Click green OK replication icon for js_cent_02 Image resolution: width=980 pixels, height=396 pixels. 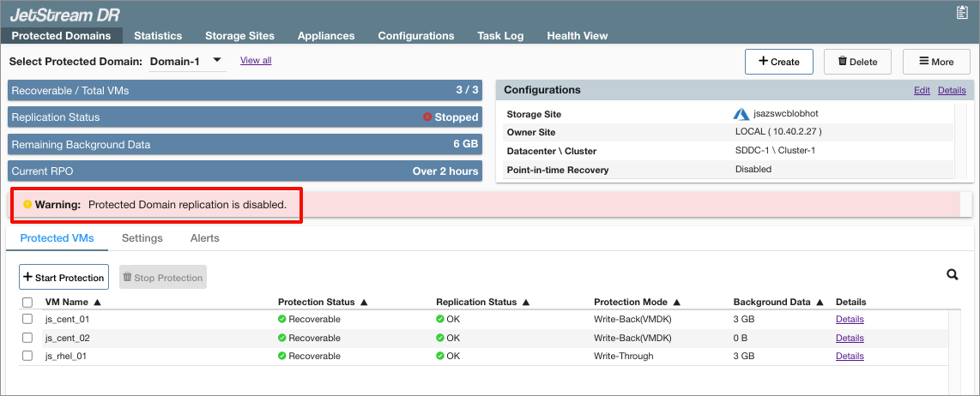[x=440, y=338]
